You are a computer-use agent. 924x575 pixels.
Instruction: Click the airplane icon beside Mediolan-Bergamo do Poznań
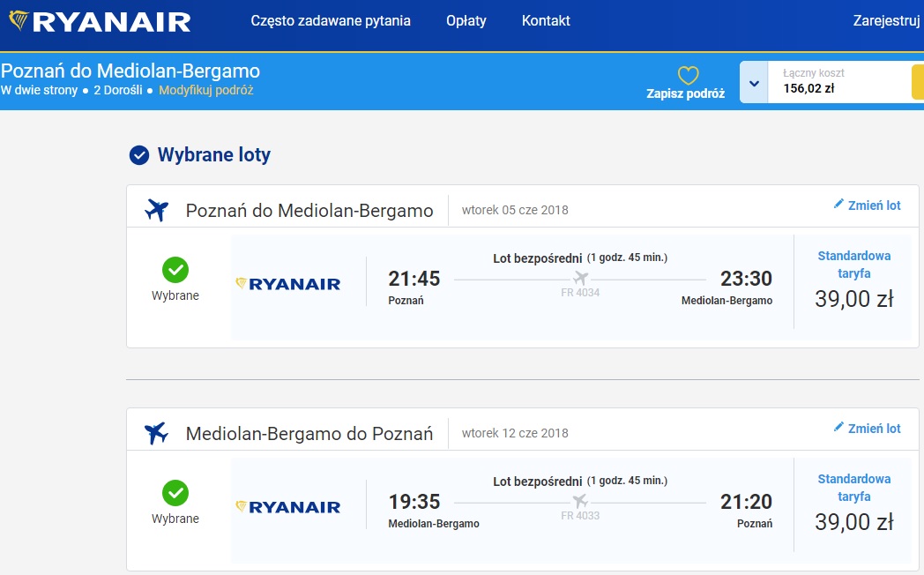click(x=156, y=433)
